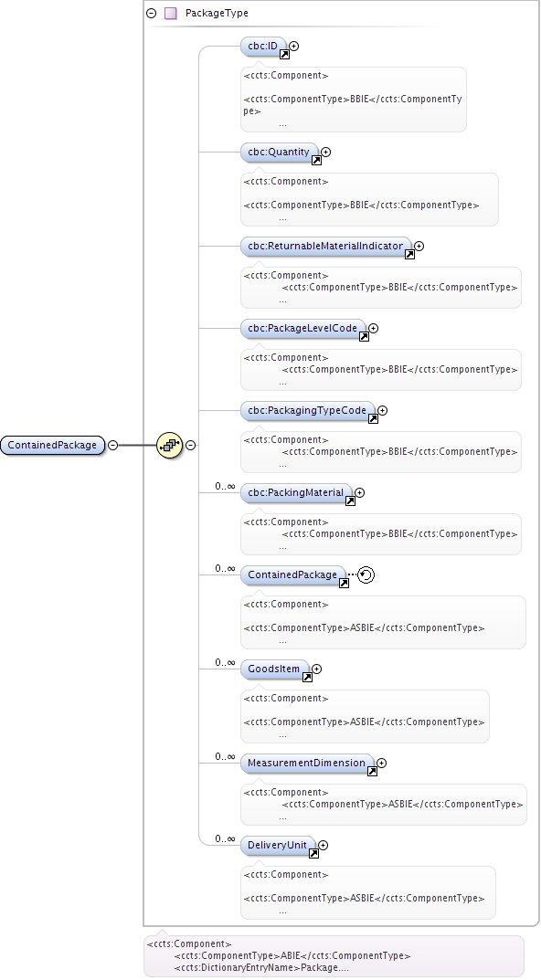Select the root ContainedPackage element box

(52, 445)
